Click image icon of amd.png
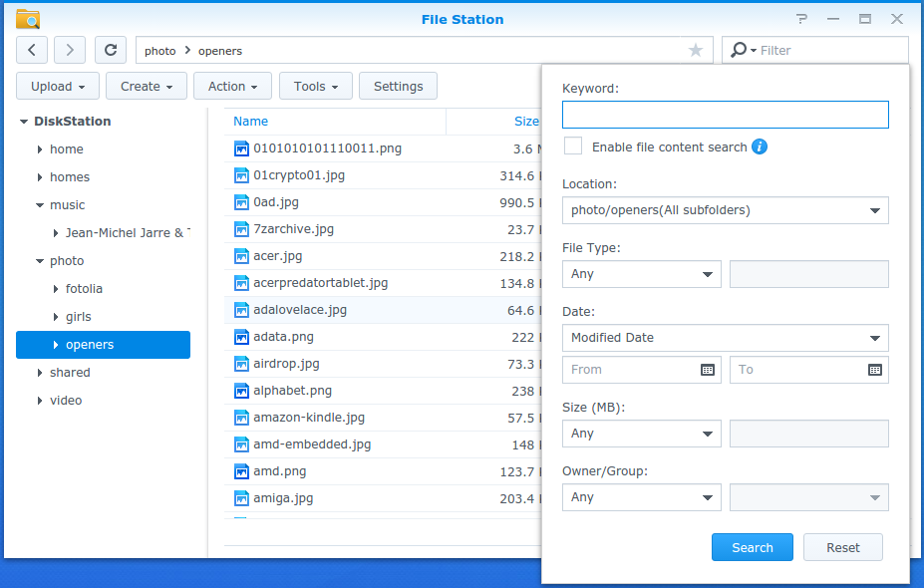 click(x=241, y=471)
